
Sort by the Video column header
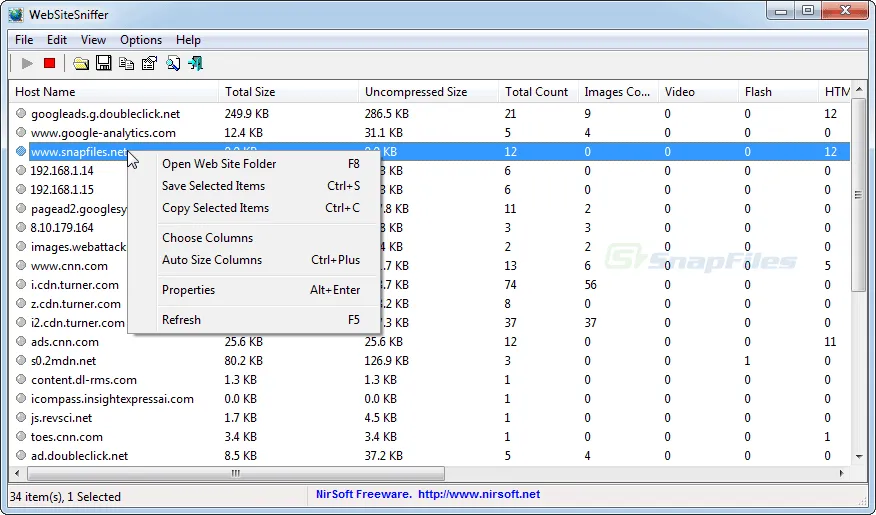[698, 92]
